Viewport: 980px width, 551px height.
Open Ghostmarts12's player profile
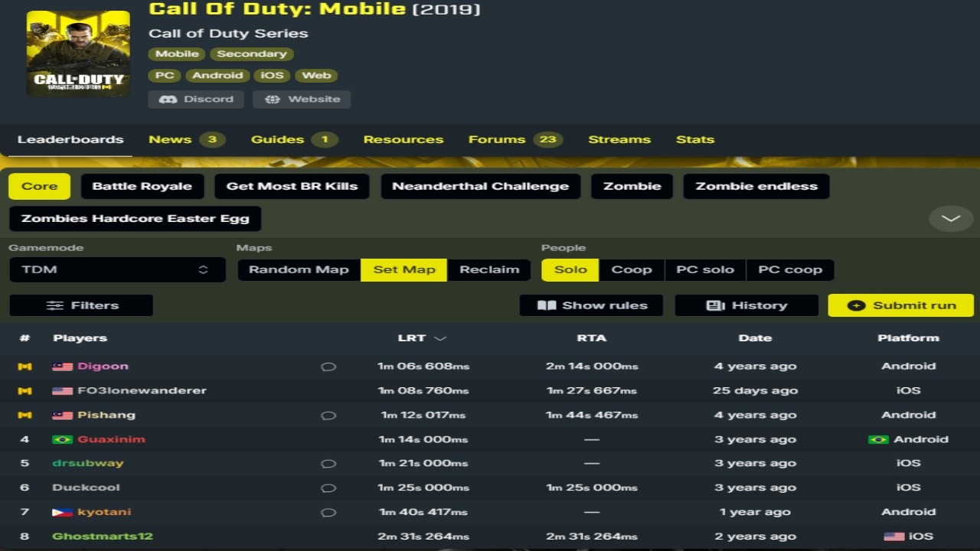[103, 536]
